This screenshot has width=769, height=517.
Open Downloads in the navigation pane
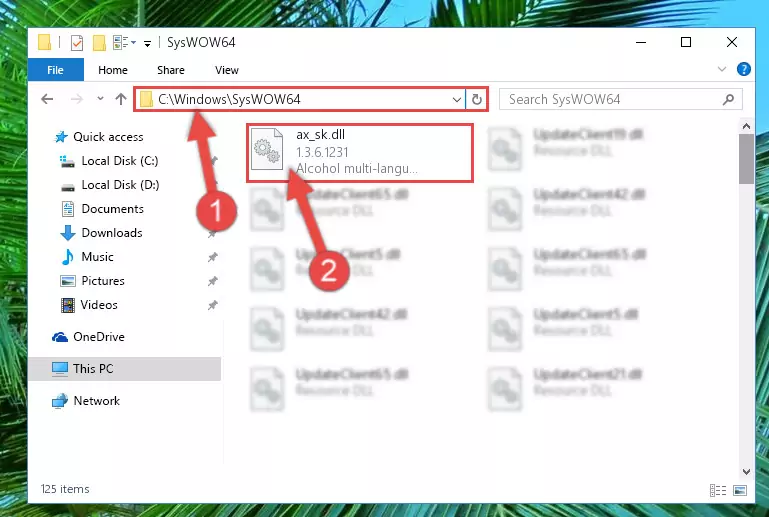click(112, 233)
